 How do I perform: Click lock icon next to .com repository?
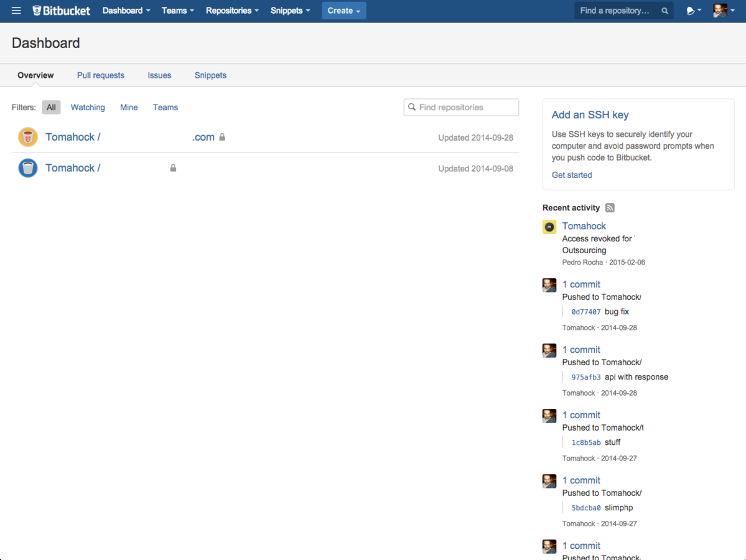pyautogui.click(x=222, y=137)
